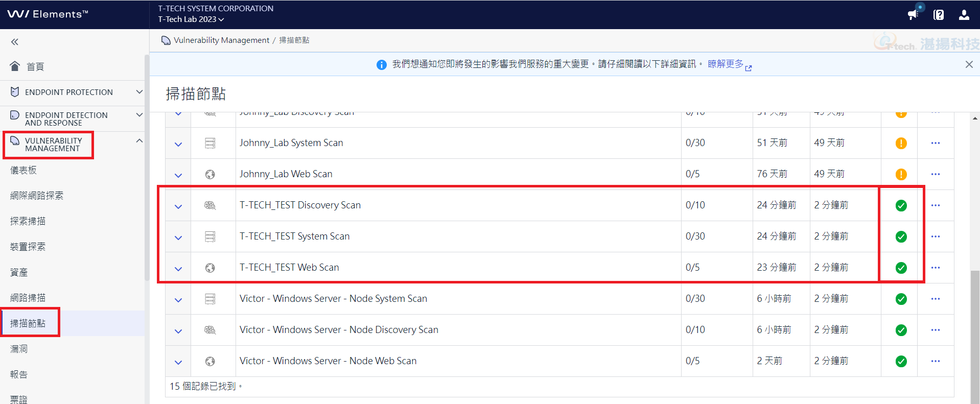
Task: Expand the Victor Node System Scan row
Action: 178,300
